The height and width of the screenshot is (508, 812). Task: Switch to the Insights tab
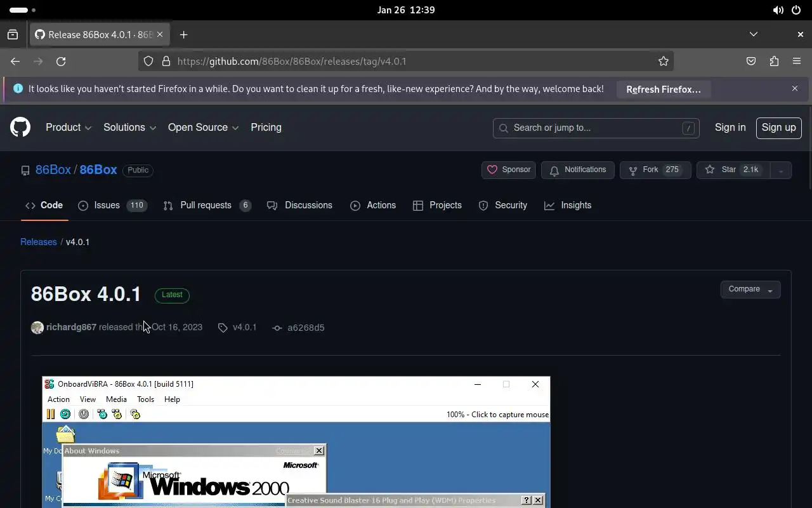(x=568, y=205)
